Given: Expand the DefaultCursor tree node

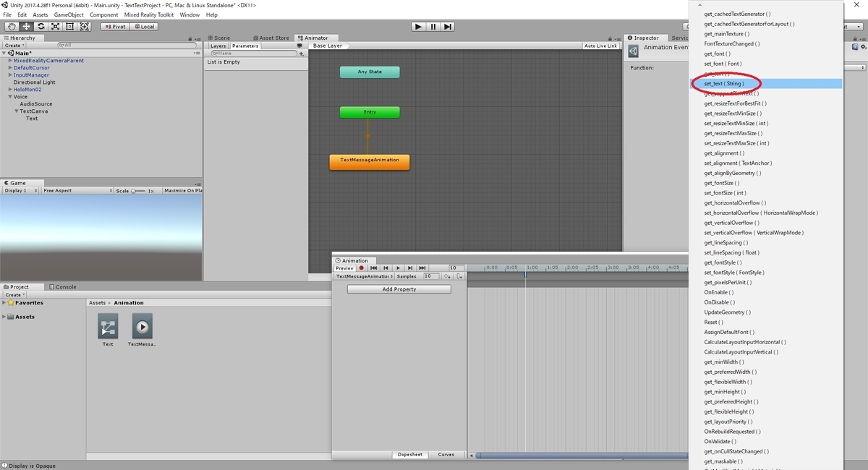Looking at the screenshot, I should point(10,68).
